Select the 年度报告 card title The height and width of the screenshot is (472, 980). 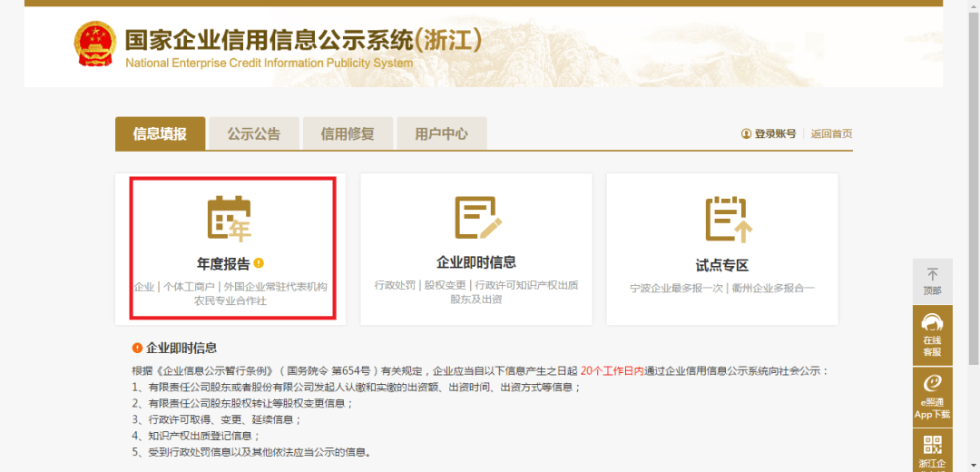(x=223, y=264)
